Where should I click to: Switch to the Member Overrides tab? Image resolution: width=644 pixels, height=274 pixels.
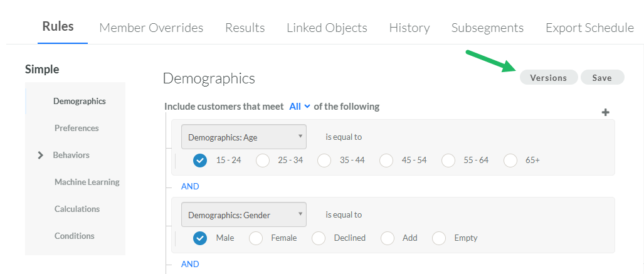coord(151,28)
